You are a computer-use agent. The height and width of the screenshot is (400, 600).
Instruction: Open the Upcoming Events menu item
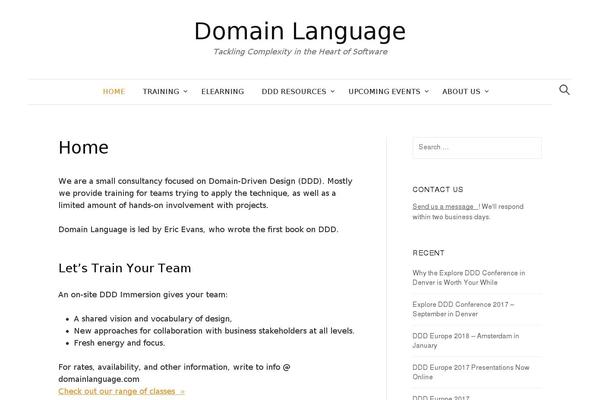[384, 91]
